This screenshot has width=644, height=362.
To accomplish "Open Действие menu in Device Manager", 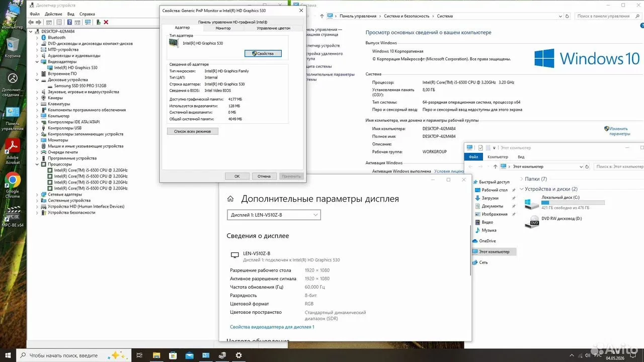I will (53, 14).
